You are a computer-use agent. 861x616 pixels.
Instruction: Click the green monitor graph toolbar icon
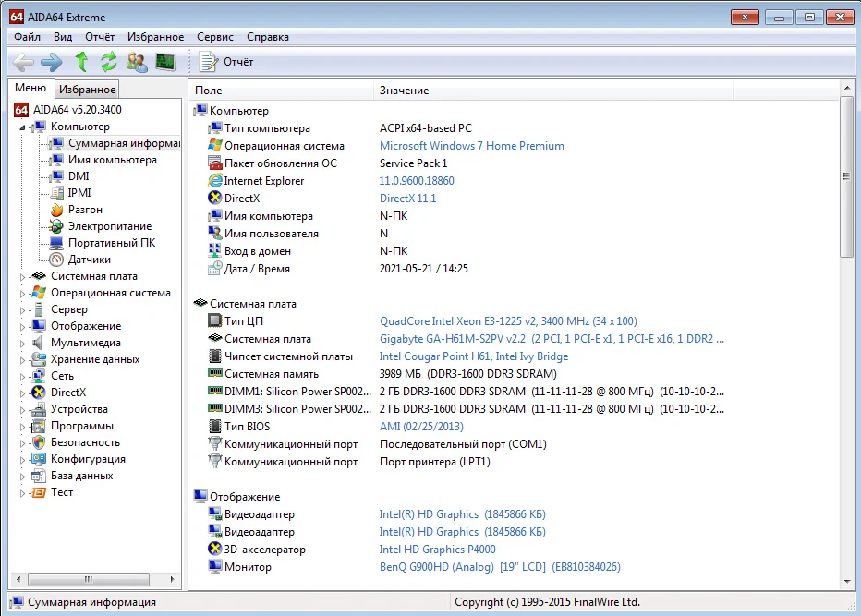tap(165, 62)
